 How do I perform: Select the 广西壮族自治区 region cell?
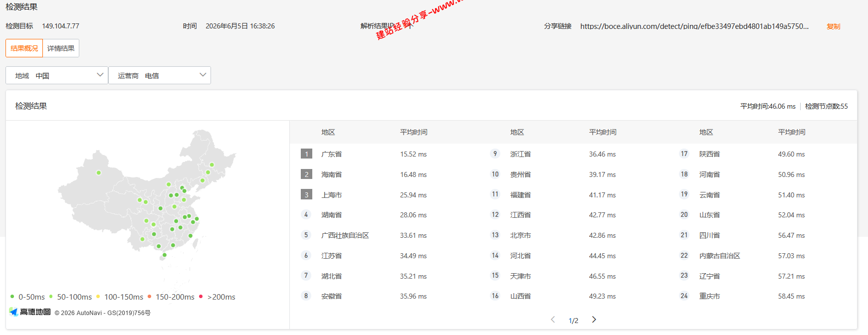(x=345, y=235)
